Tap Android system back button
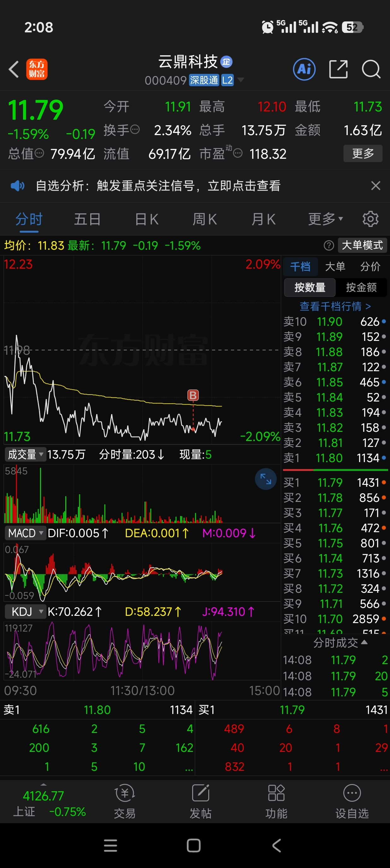The width and height of the screenshot is (390, 868). (x=276, y=845)
